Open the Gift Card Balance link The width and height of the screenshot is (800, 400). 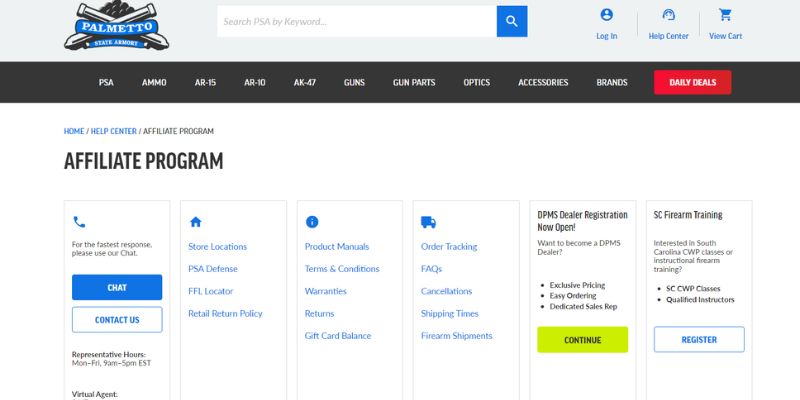point(338,336)
